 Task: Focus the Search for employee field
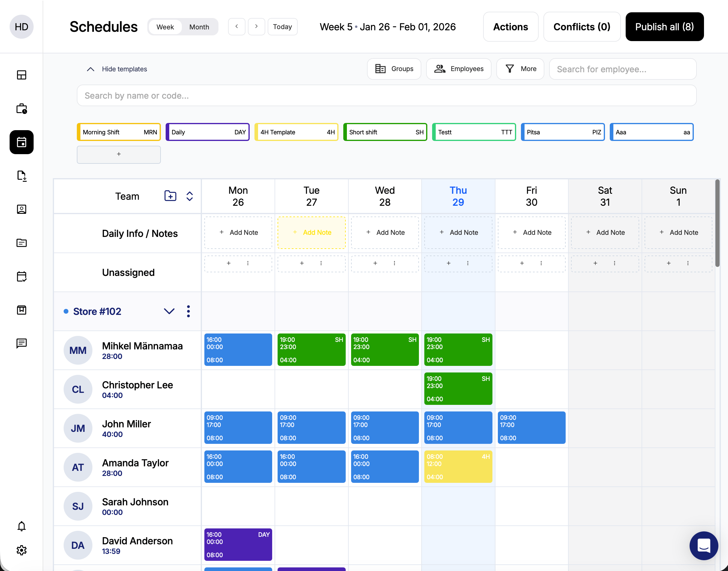[x=623, y=69]
